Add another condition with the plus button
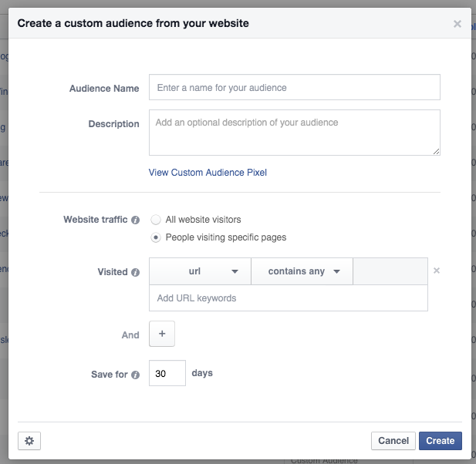The image size is (476, 464). 162,335
